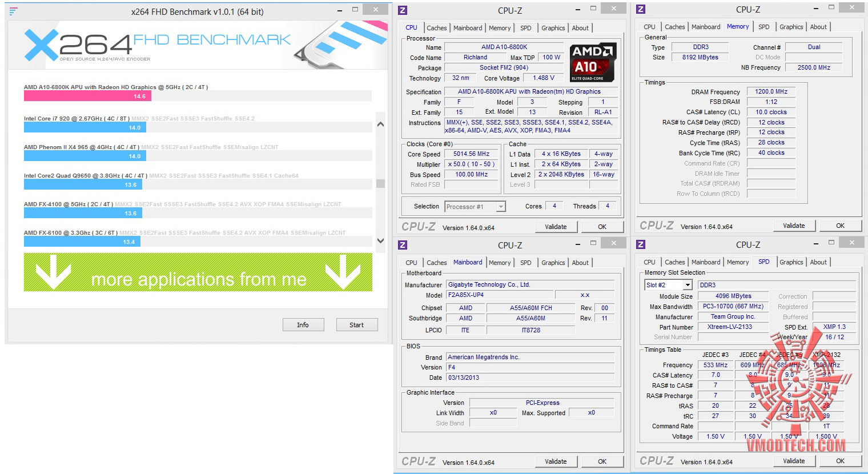Click Validate in the CPU-Z window showing the Mainboard tab
Screen dimensions: 868x474
[x=556, y=461]
